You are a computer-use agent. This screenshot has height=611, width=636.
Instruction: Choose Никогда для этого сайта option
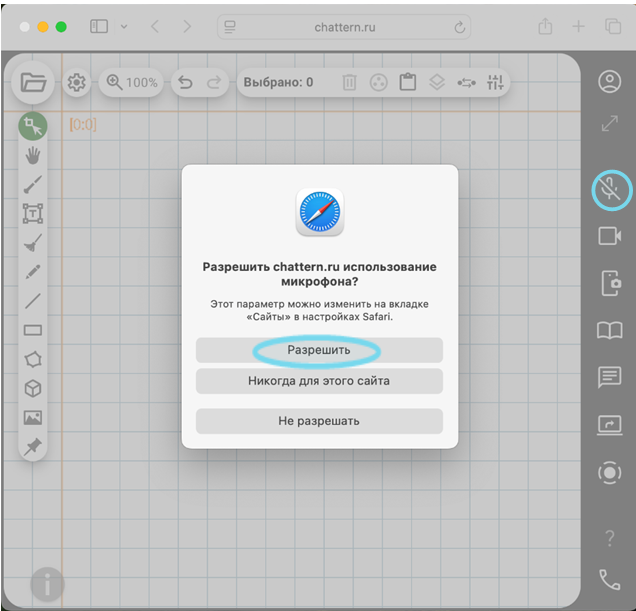pyautogui.click(x=318, y=381)
